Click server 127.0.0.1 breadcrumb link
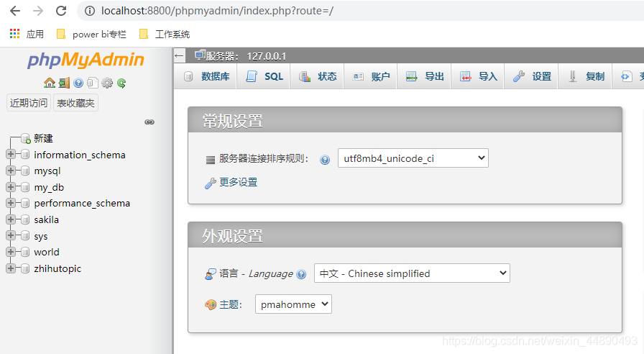644x354 pixels. pos(246,56)
